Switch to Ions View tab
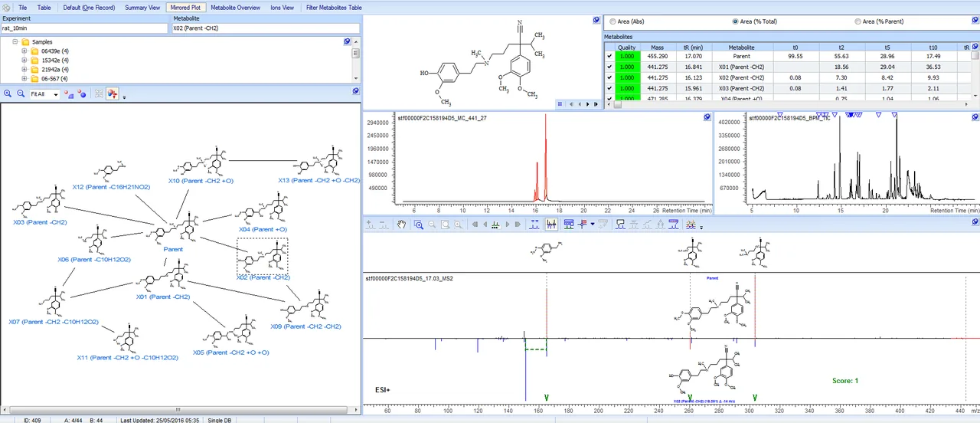 [x=282, y=7]
